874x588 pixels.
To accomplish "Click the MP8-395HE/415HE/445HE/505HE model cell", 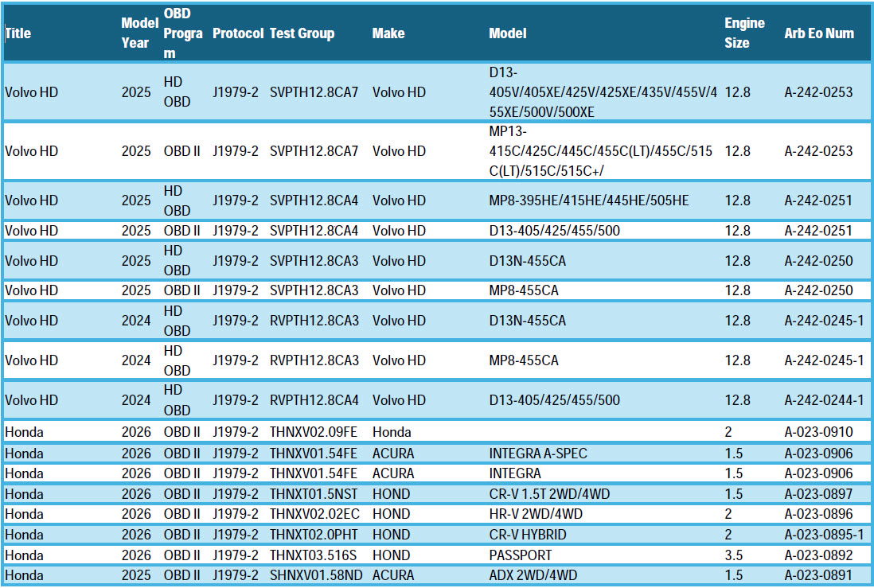I will [x=588, y=201].
